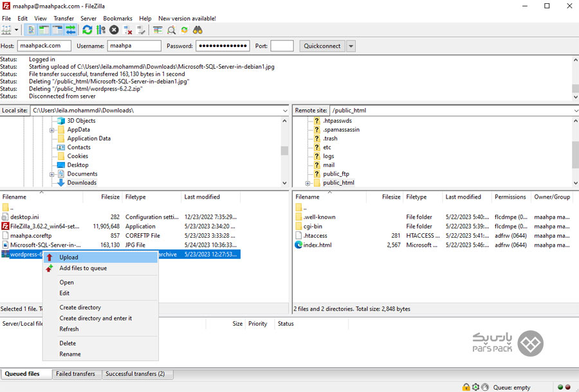Choose Delete in the context menu
Screen dimensions: 579x392
click(100, 343)
